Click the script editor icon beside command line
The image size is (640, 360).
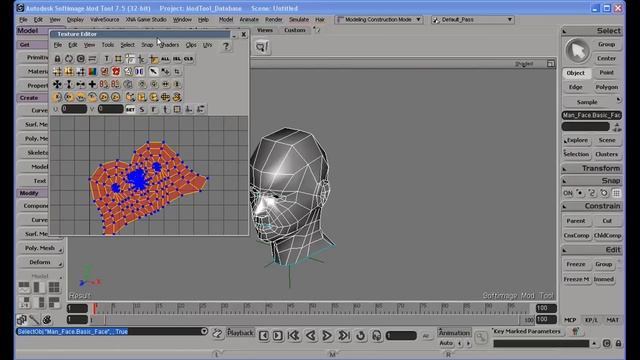click(217, 333)
